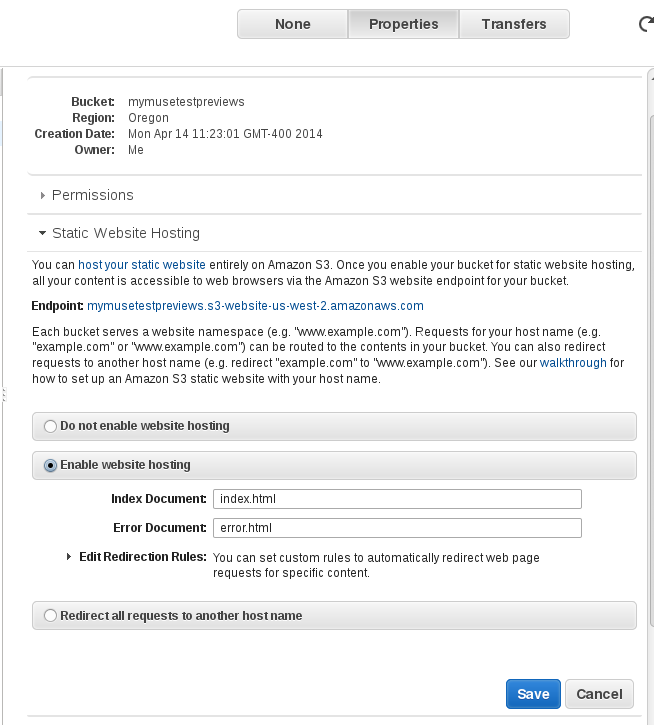Choose "Redirect all requests to another host name"
The width and height of the screenshot is (654, 725).
(51, 616)
